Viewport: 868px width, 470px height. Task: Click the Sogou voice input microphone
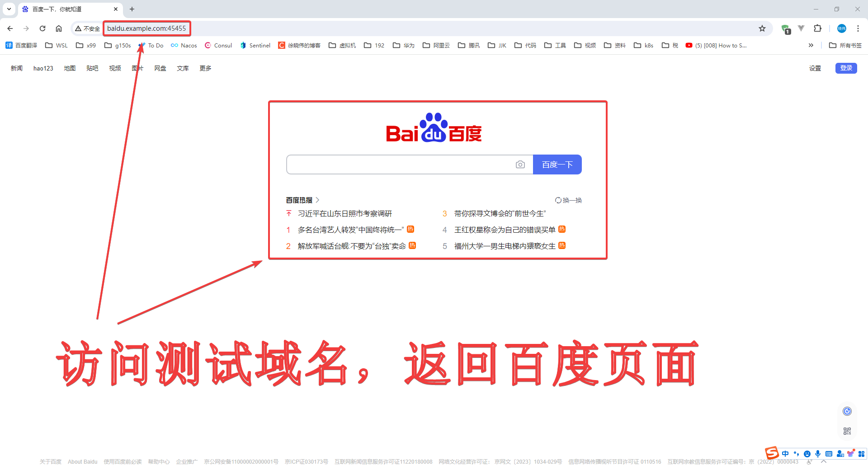[818, 454]
